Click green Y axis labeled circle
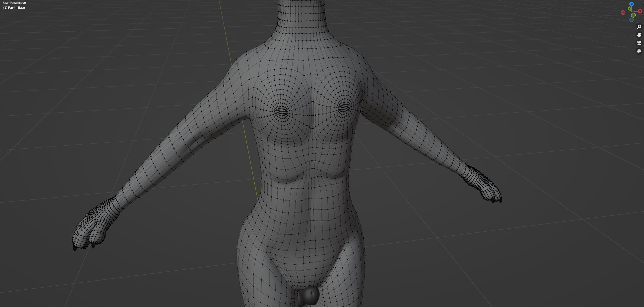The height and width of the screenshot is (307, 644). pyautogui.click(x=630, y=8)
